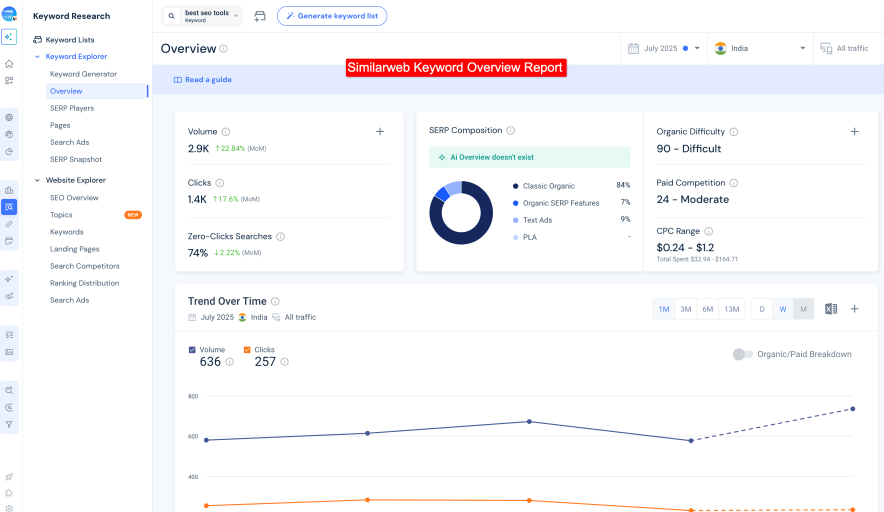Image resolution: width=884 pixels, height=512 pixels.
Task: Click info icon next to Paid Competition
Action: coord(733,183)
